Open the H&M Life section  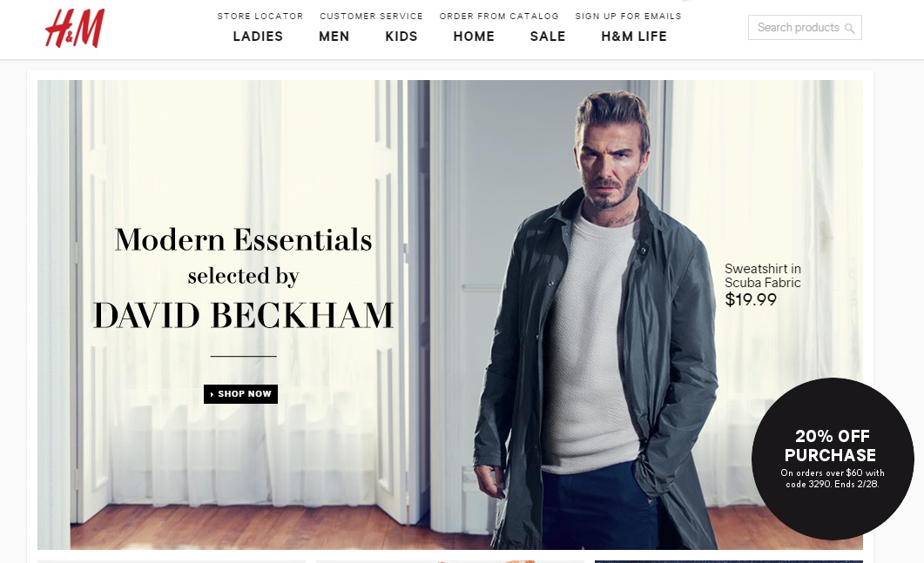(x=634, y=37)
